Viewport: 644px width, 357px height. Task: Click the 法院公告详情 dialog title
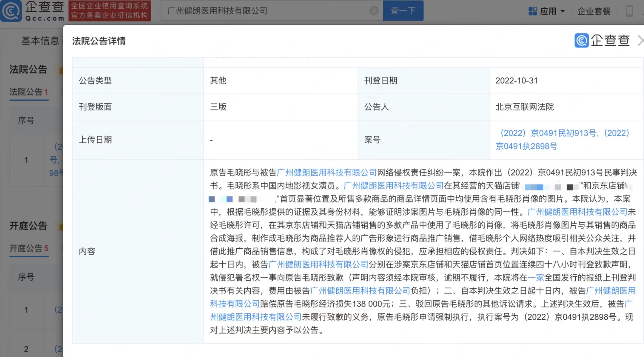tap(99, 41)
